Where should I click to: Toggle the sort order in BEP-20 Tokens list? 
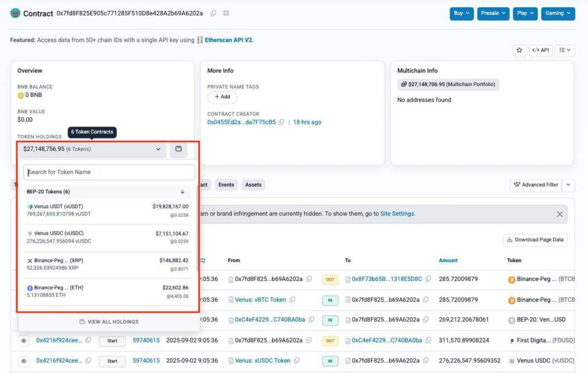click(183, 191)
